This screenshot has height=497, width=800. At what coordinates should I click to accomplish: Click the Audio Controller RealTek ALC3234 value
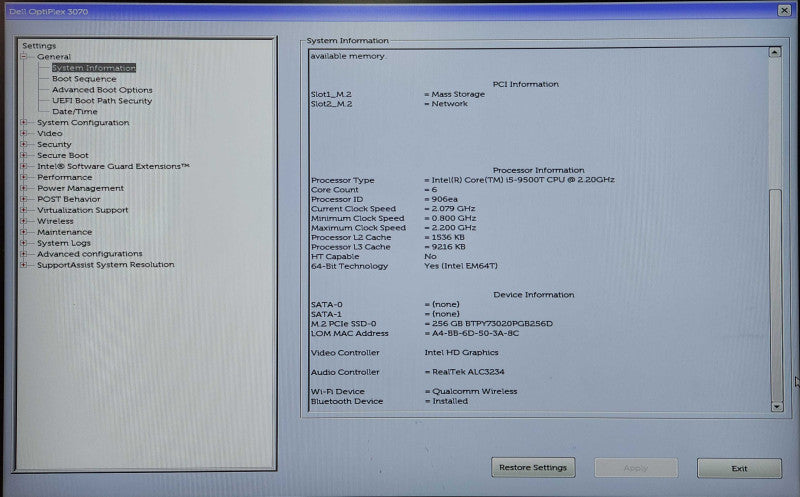pos(468,372)
